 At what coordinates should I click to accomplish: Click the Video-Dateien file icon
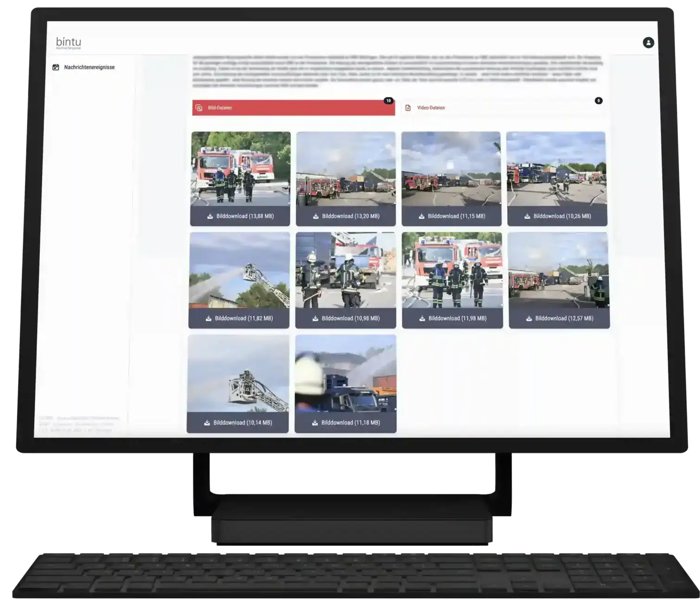pyautogui.click(x=408, y=108)
